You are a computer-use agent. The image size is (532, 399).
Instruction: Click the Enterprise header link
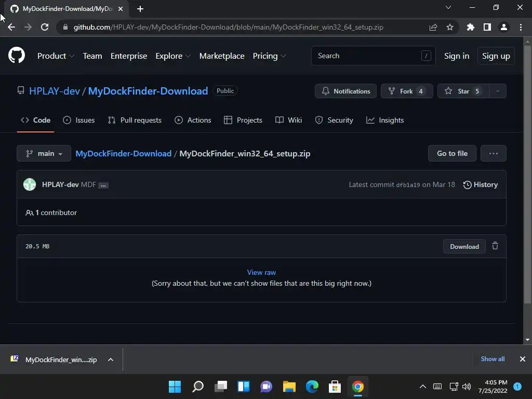tap(129, 56)
